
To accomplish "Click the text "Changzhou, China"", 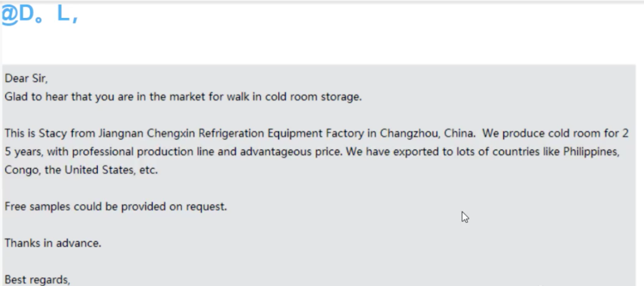I will point(419,133).
